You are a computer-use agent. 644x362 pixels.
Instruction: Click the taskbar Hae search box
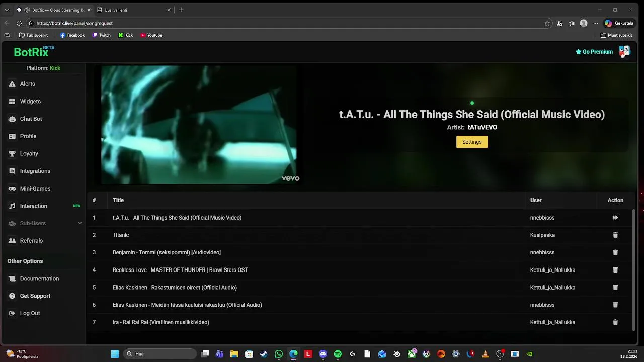(160, 354)
